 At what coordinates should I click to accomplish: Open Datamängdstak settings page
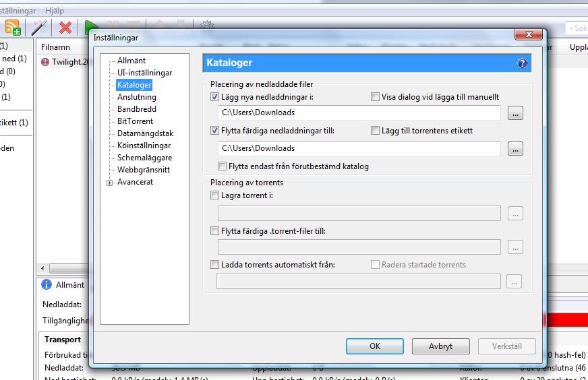click(145, 133)
